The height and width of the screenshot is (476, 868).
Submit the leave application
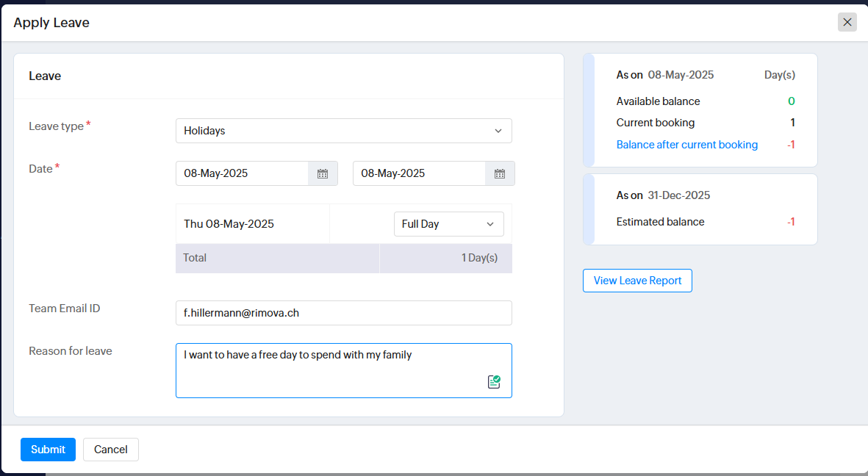pos(48,450)
